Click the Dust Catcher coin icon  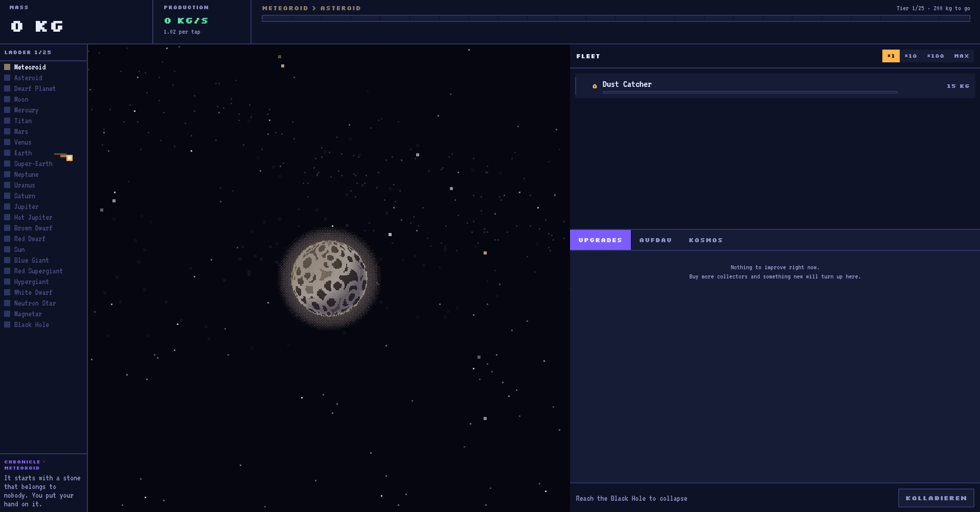click(x=595, y=86)
